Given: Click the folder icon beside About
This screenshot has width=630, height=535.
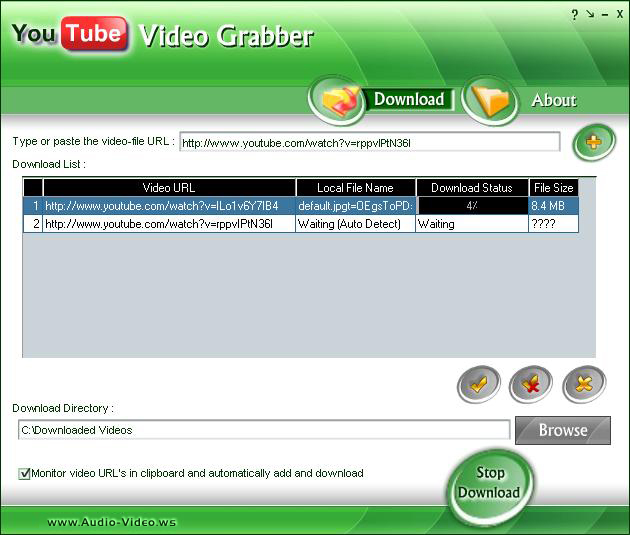Looking at the screenshot, I should click(x=490, y=100).
